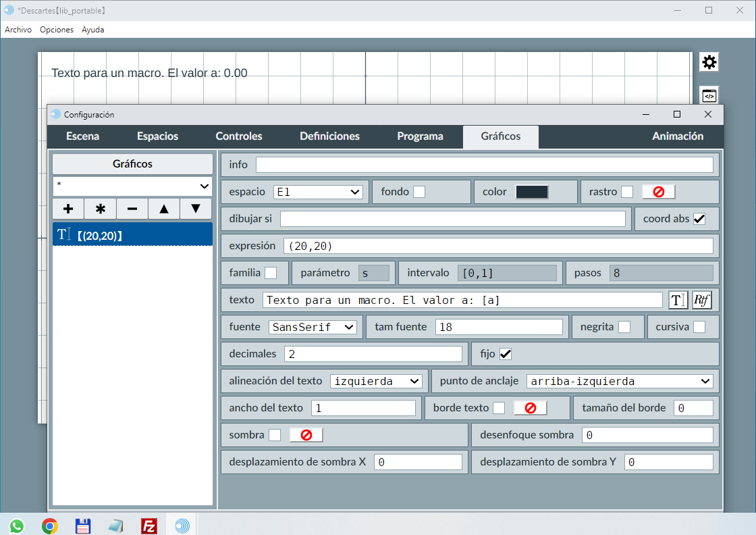Image resolution: width=756 pixels, height=535 pixels.
Task: Move graphic down with the down arrow
Action: (196, 209)
